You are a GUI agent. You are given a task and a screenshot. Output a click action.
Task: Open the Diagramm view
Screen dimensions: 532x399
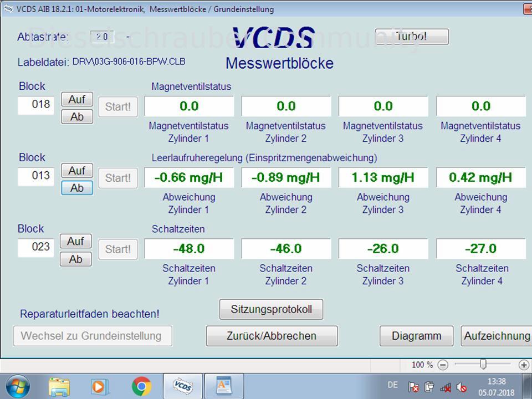click(417, 336)
